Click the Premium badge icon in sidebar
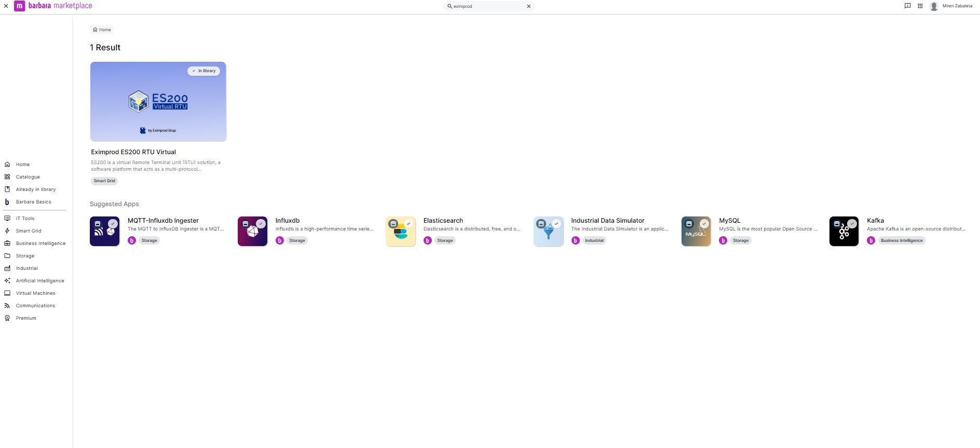Viewport: 980px width, 448px height. pyautogui.click(x=7, y=318)
